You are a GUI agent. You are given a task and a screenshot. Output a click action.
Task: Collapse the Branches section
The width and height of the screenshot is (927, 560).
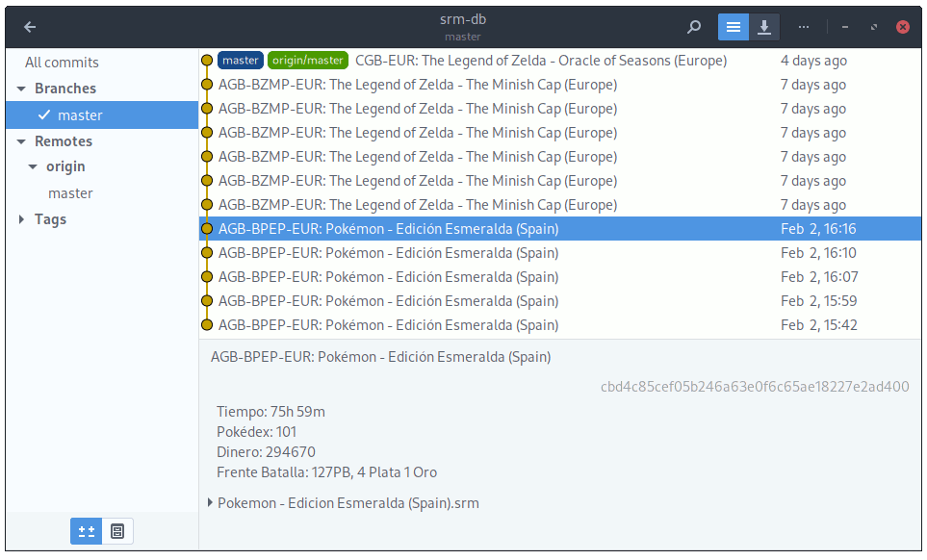tap(21, 89)
